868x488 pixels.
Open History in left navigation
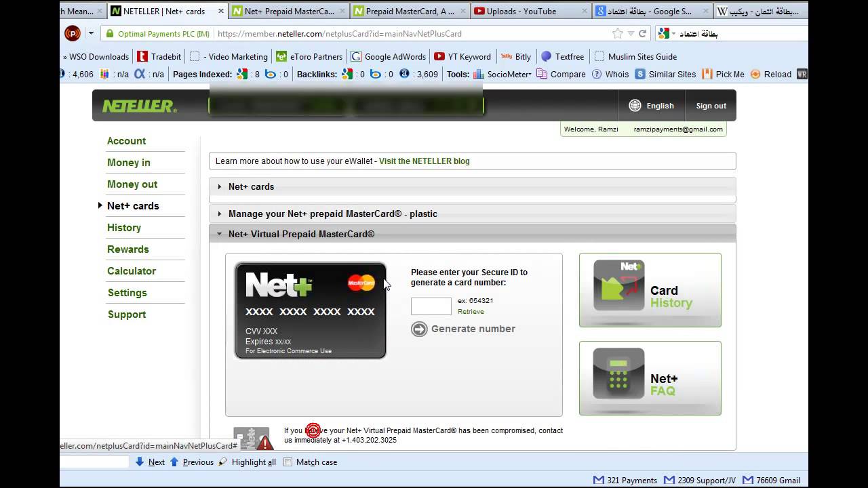click(x=124, y=228)
